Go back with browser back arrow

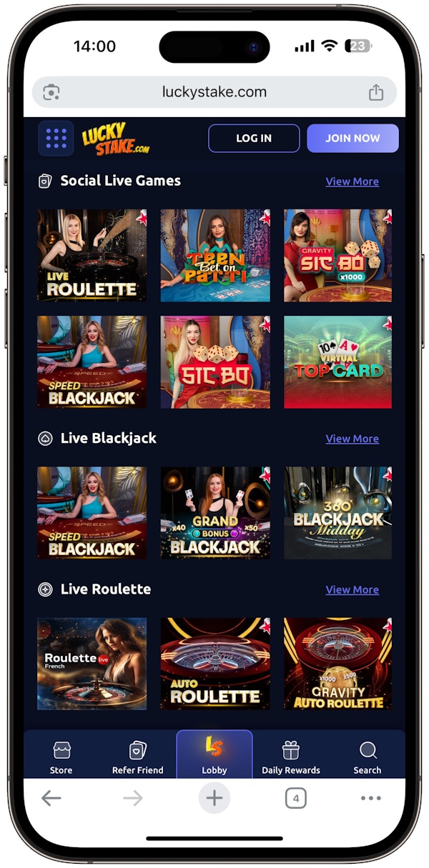pos(51,798)
